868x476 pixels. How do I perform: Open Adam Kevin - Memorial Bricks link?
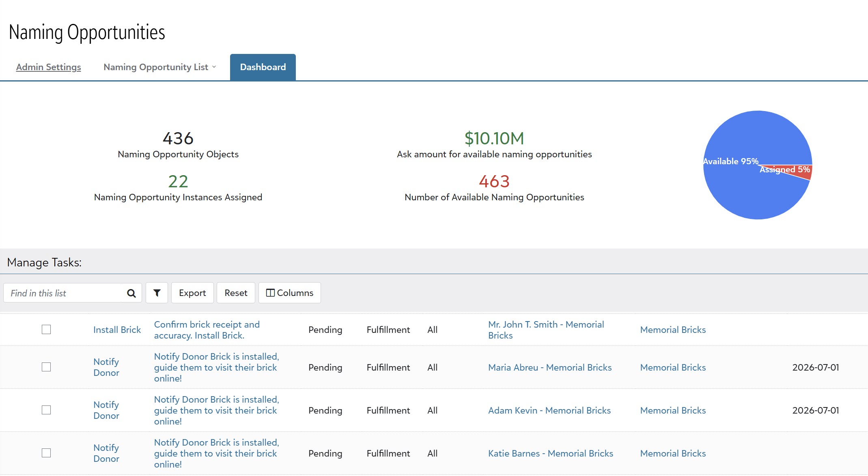(x=549, y=410)
